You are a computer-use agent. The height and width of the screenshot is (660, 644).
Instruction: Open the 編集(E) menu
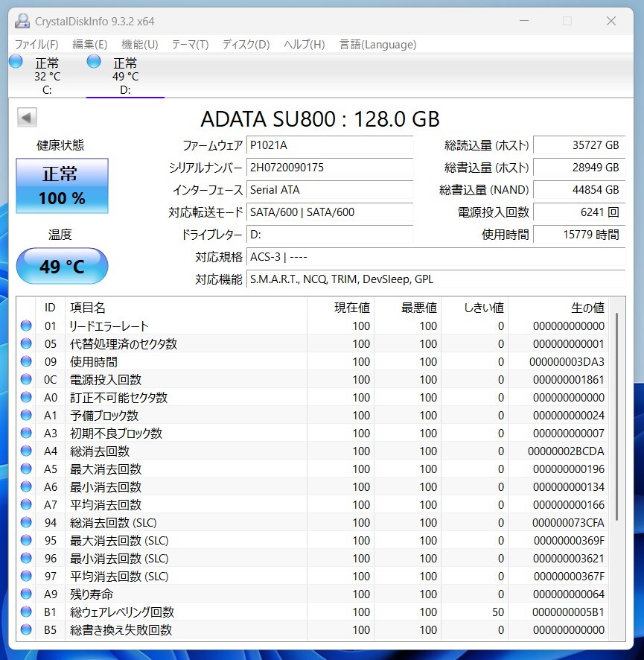click(x=89, y=45)
